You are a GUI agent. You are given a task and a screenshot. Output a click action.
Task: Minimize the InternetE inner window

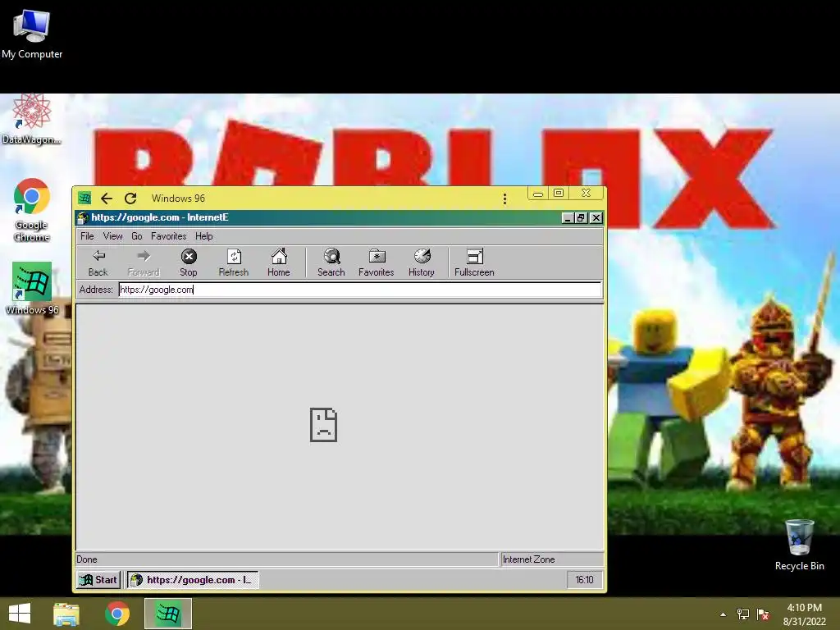pos(568,217)
